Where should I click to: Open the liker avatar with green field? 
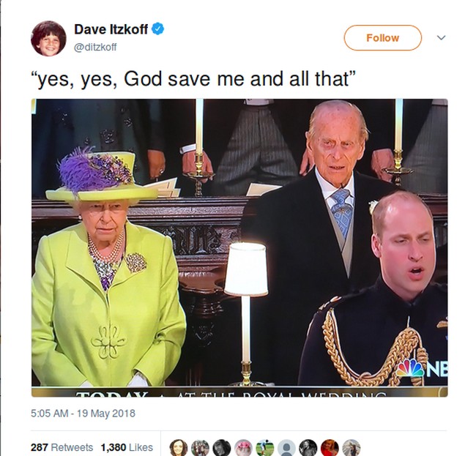(265, 447)
